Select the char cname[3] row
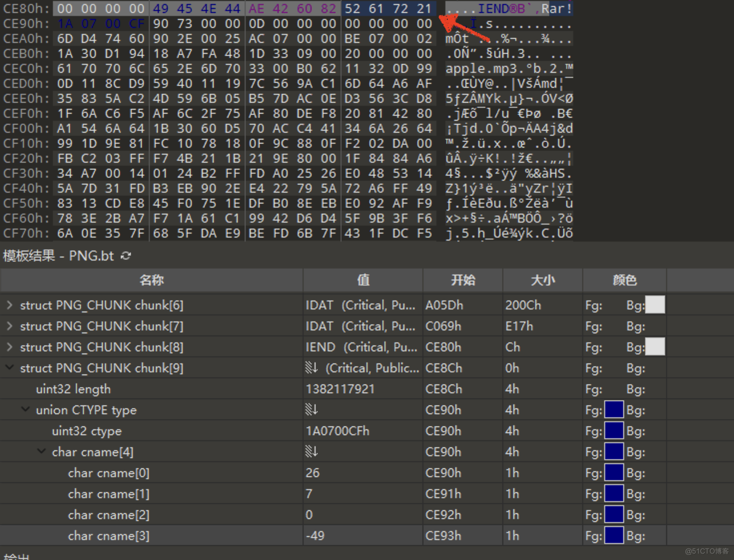 click(x=367, y=536)
